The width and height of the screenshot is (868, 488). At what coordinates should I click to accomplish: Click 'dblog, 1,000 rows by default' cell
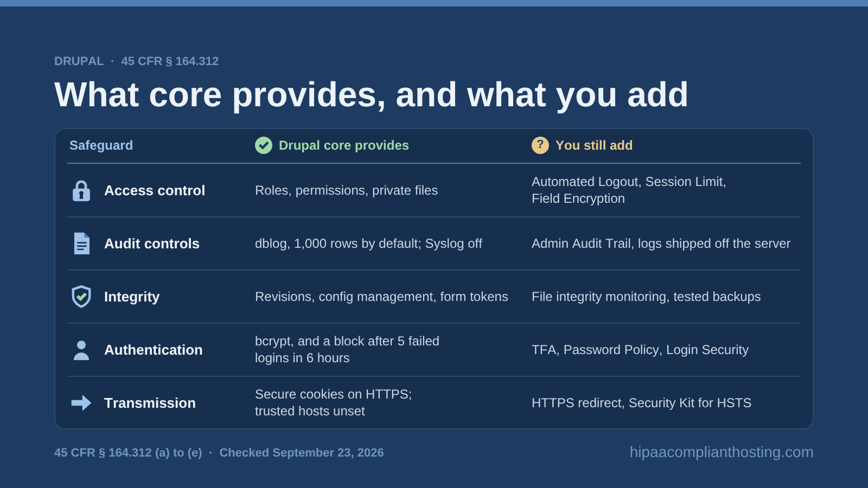(x=368, y=243)
